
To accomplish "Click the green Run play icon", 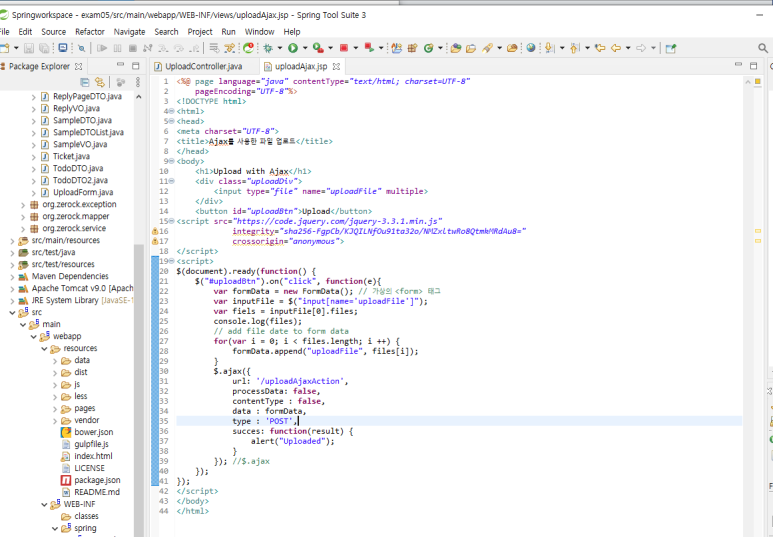I will [293, 48].
